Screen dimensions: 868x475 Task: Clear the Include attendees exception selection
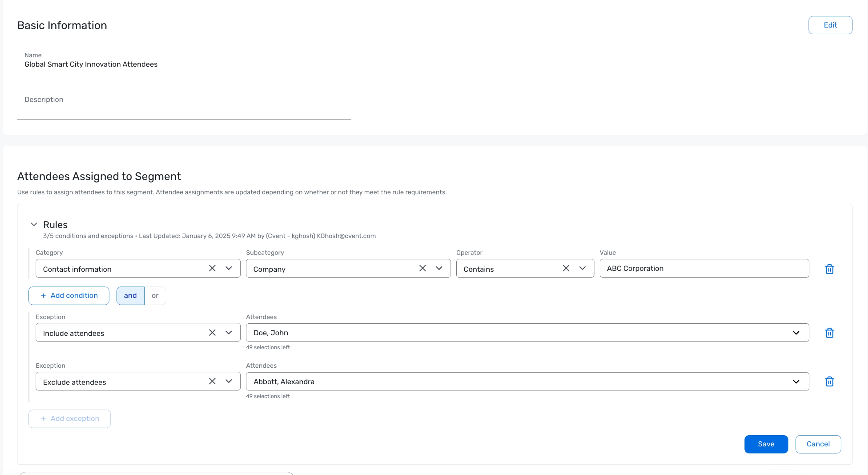tap(212, 332)
